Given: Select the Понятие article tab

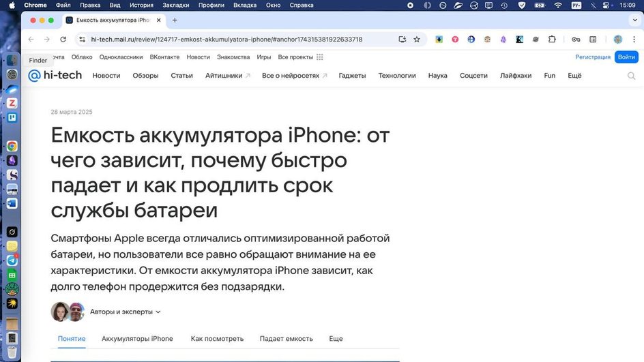Looking at the screenshot, I should coord(72,339).
